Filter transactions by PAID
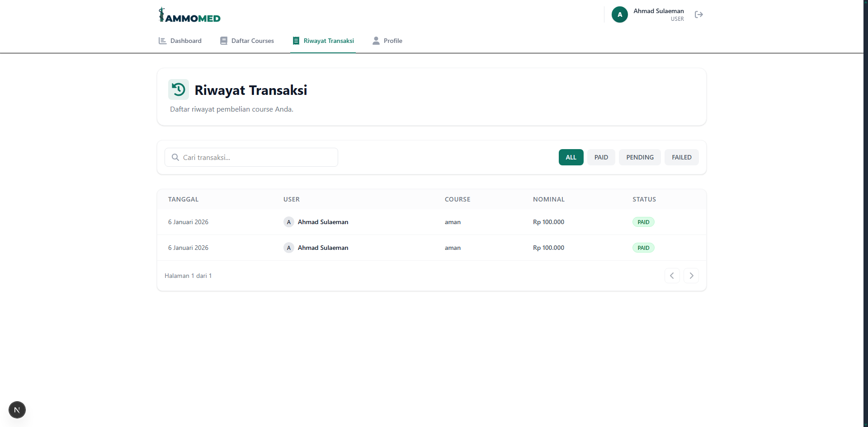Image resolution: width=868 pixels, height=427 pixels. [x=601, y=157]
